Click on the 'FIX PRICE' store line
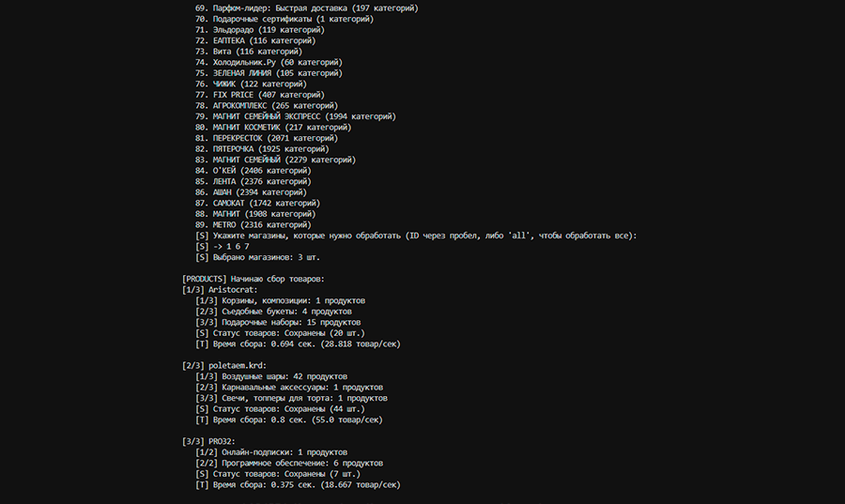 click(260, 95)
